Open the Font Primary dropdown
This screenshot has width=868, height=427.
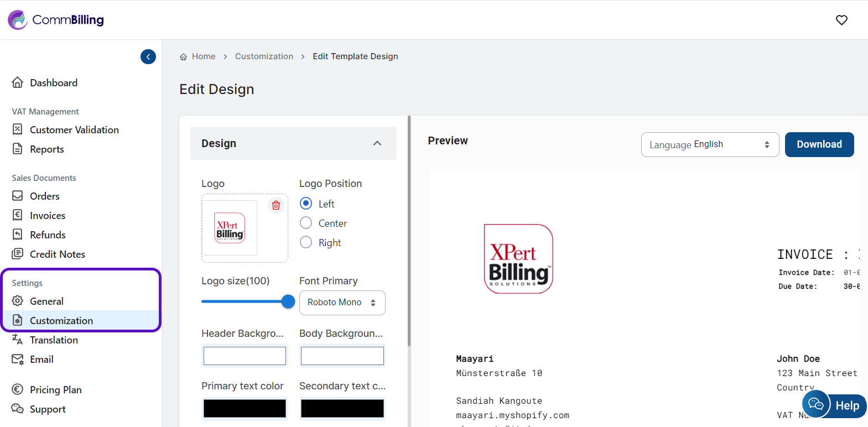point(342,303)
